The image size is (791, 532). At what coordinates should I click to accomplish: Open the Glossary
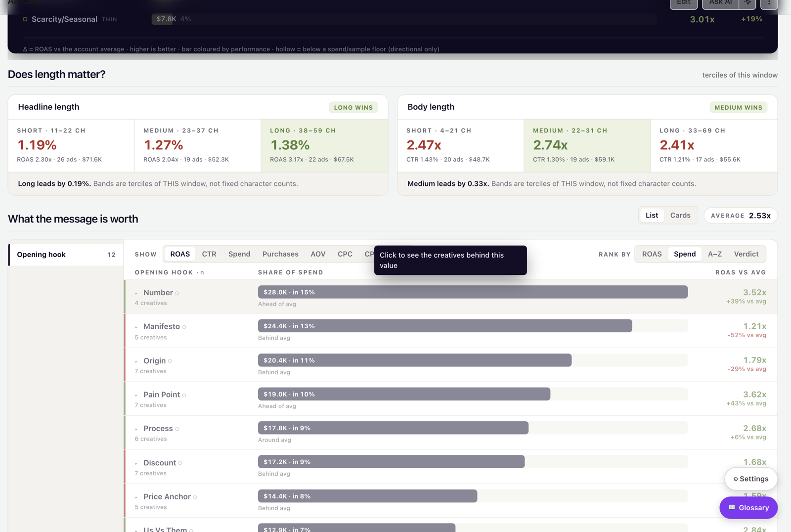[x=748, y=508]
